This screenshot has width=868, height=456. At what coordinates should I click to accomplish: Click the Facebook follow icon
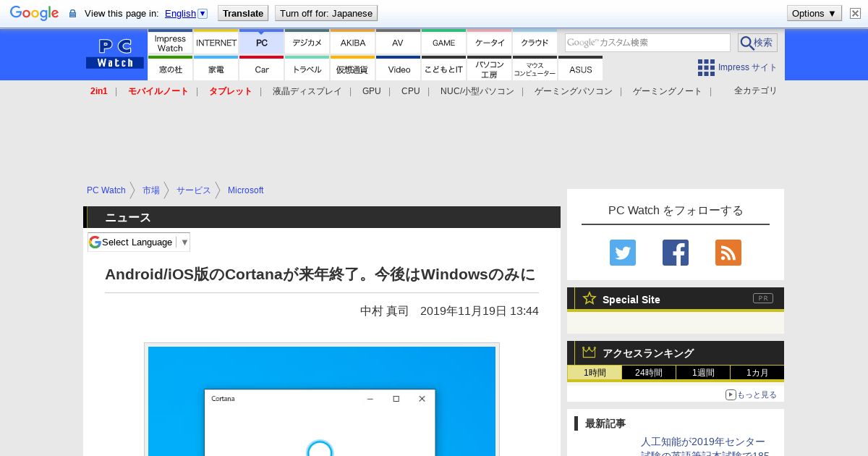[676, 253]
